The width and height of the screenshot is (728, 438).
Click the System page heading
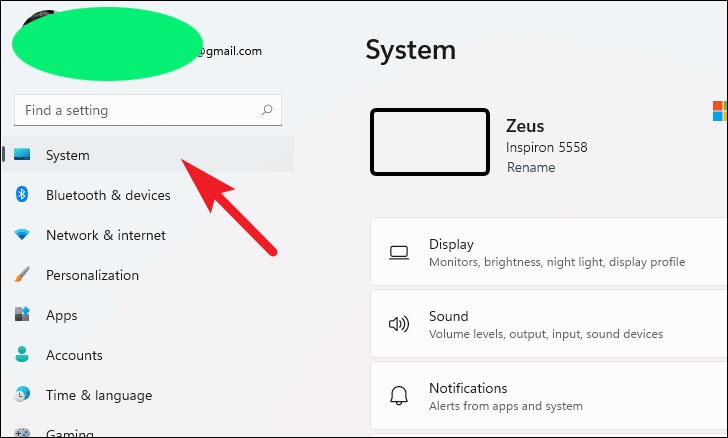click(410, 50)
